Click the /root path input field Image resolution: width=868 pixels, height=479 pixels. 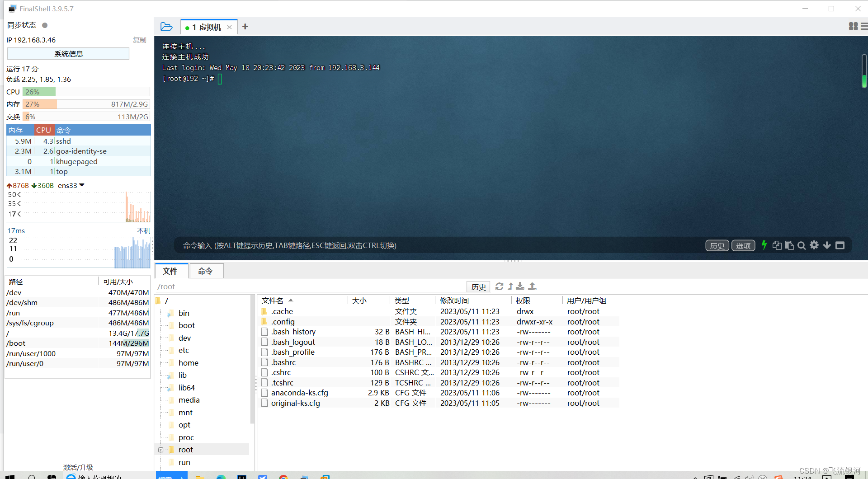tap(310, 286)
